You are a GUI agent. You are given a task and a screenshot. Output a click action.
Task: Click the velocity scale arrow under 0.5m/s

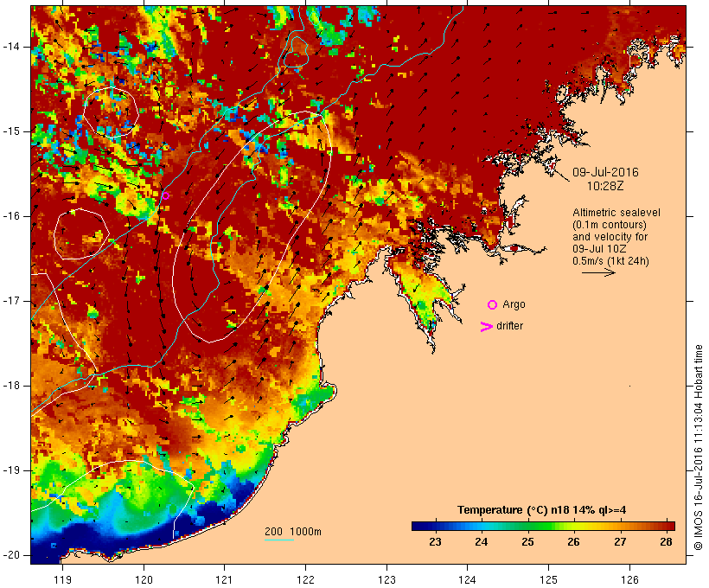pyautogui.click(x=598, y=272)
